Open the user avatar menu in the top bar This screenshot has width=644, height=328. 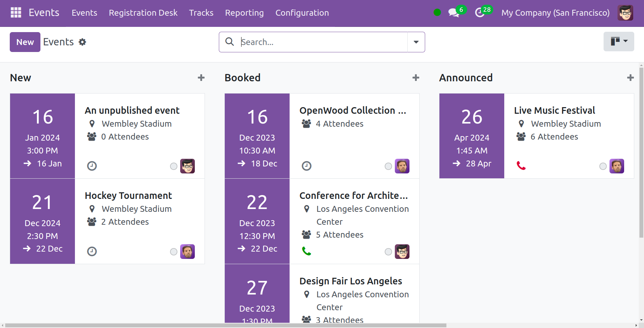click(x=626, y=13)
